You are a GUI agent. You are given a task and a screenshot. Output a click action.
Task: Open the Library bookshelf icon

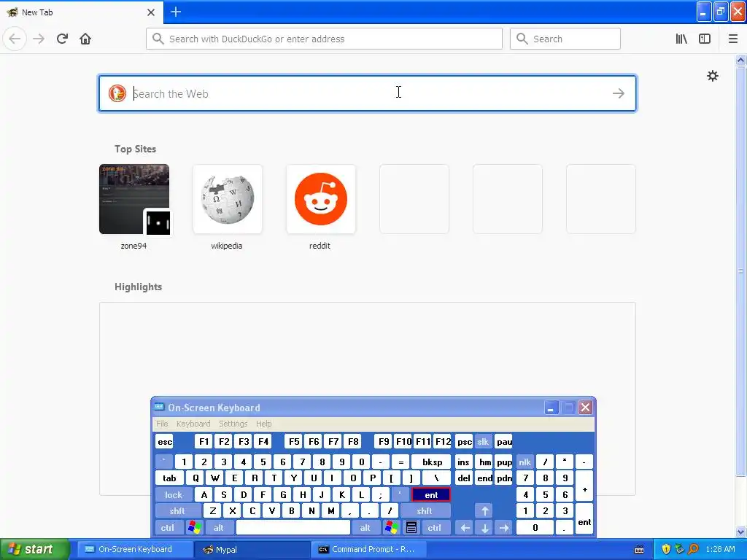tap(681, 39)
